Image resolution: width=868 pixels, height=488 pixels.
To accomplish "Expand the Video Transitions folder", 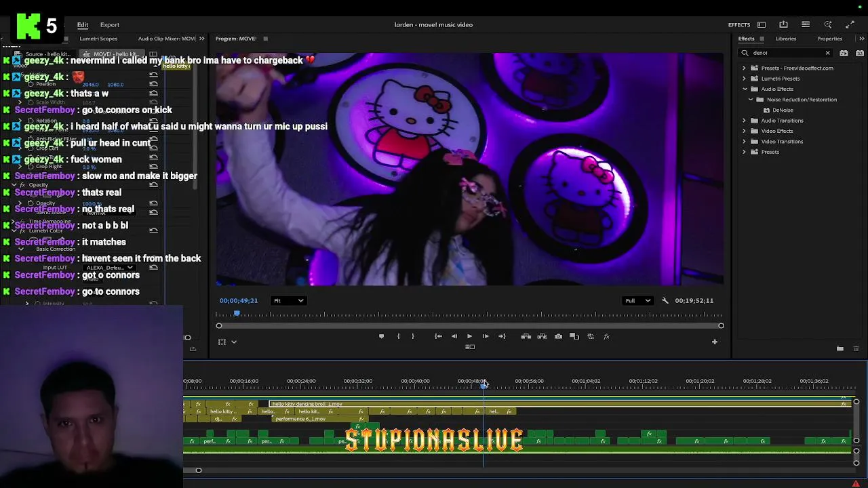I will tap(744, 142).
